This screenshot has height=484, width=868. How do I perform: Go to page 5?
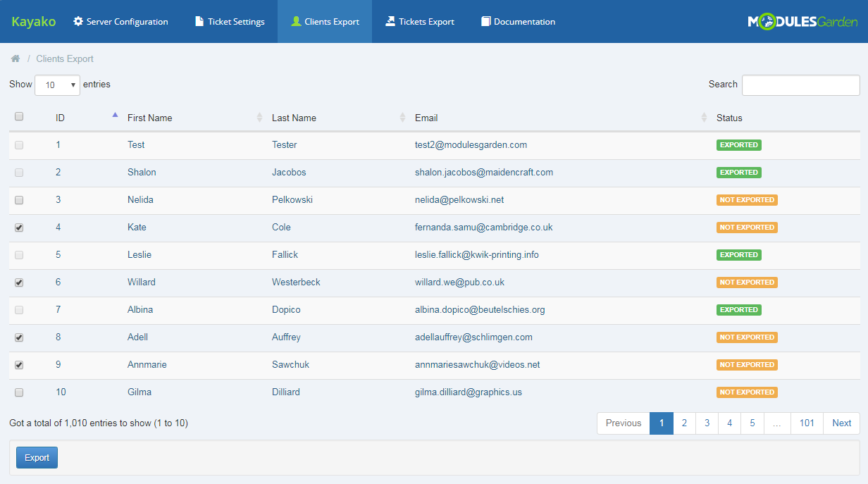pyautogui.click(x=752, y=423)
